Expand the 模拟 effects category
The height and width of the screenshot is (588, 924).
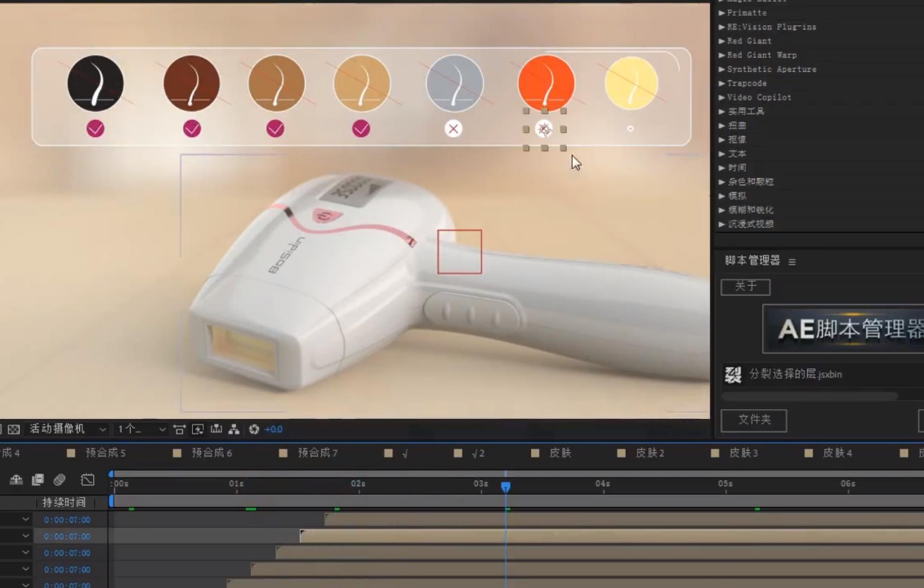pyautogui.click(x=721, y=196)
